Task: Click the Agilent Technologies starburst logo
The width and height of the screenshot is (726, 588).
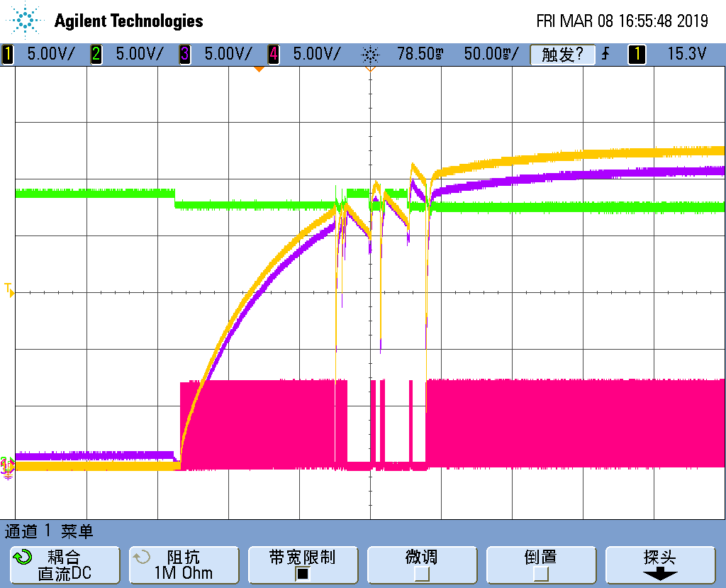Action: click(x=23, y=20)
